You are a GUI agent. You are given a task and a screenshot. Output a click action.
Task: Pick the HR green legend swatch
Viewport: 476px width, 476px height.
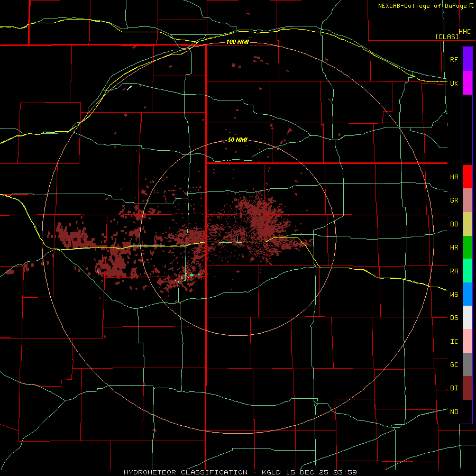(467, 248)
